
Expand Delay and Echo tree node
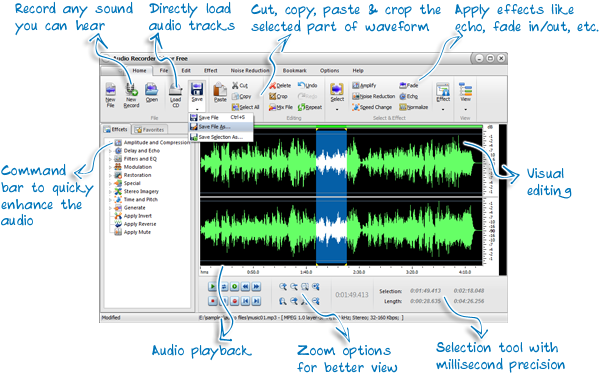[x=110, y=151]
